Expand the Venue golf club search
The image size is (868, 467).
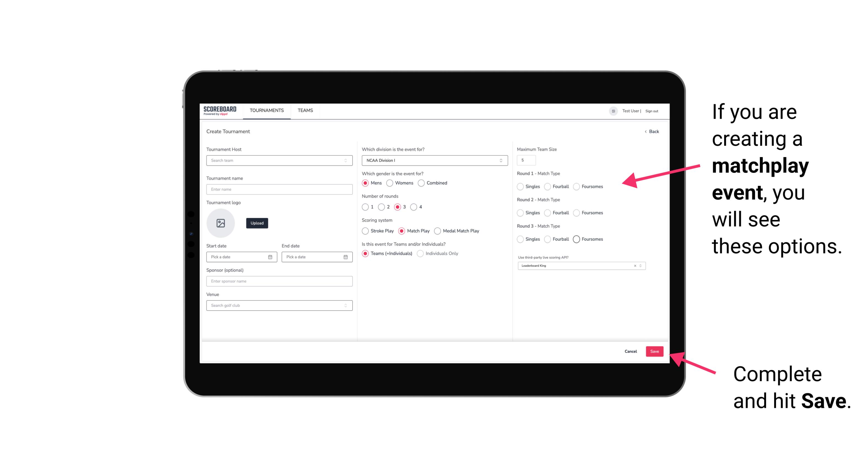pyautogui.click(x=345, y=305)
